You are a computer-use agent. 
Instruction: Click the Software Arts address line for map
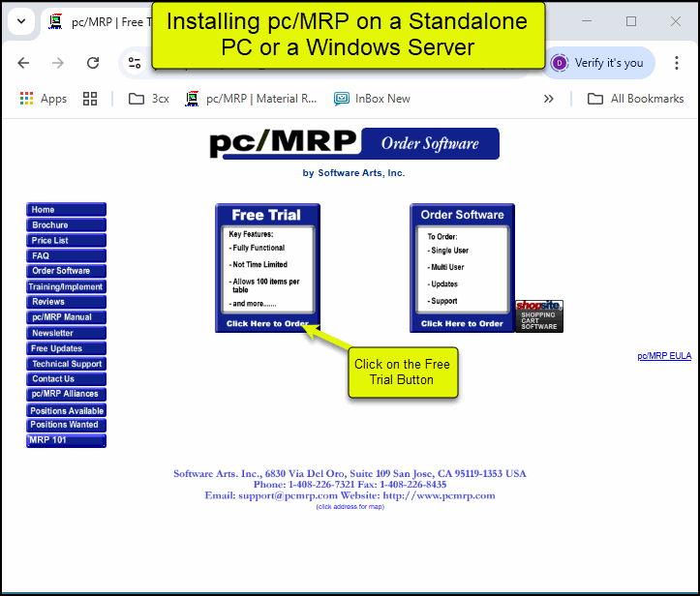click(350, 473)
